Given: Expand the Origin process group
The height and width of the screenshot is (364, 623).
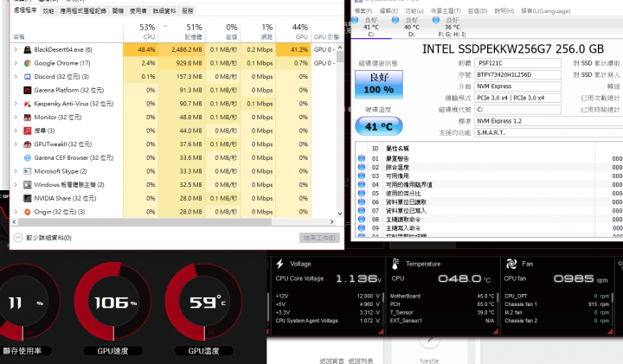Looking at the screenshot, I should 16,212.
